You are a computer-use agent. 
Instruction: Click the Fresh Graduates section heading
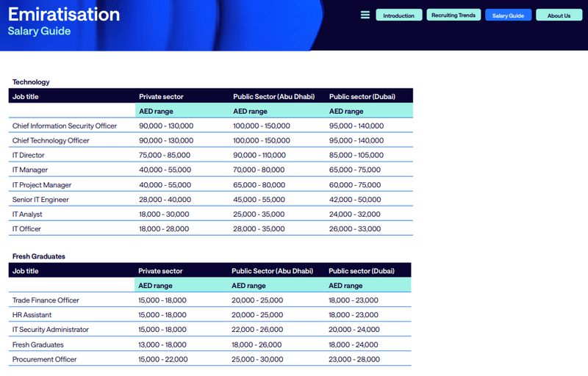click(39, 256)
